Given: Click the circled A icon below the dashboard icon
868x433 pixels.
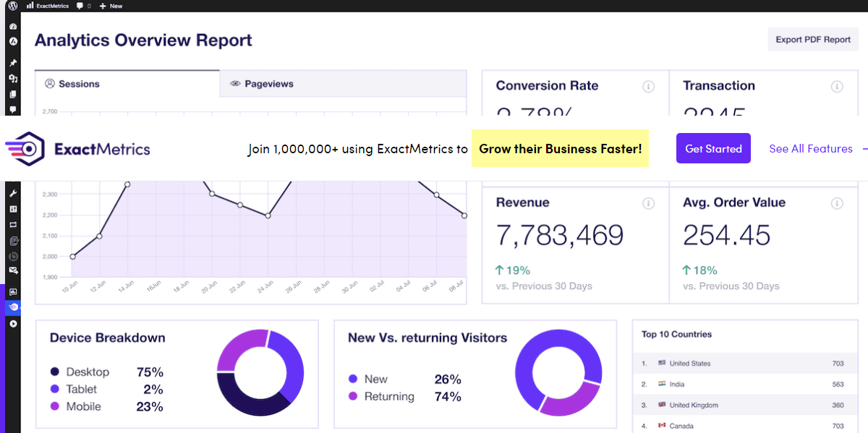Looking at the screenshot, I should click(13, 41).
